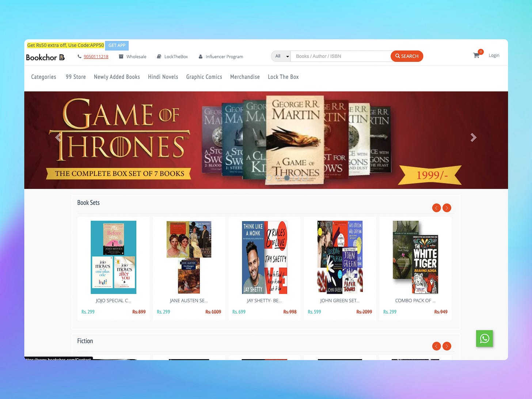Open Jane Austen book set cover
The width and height of the screenshot is (532, 399).
(189, 257)
